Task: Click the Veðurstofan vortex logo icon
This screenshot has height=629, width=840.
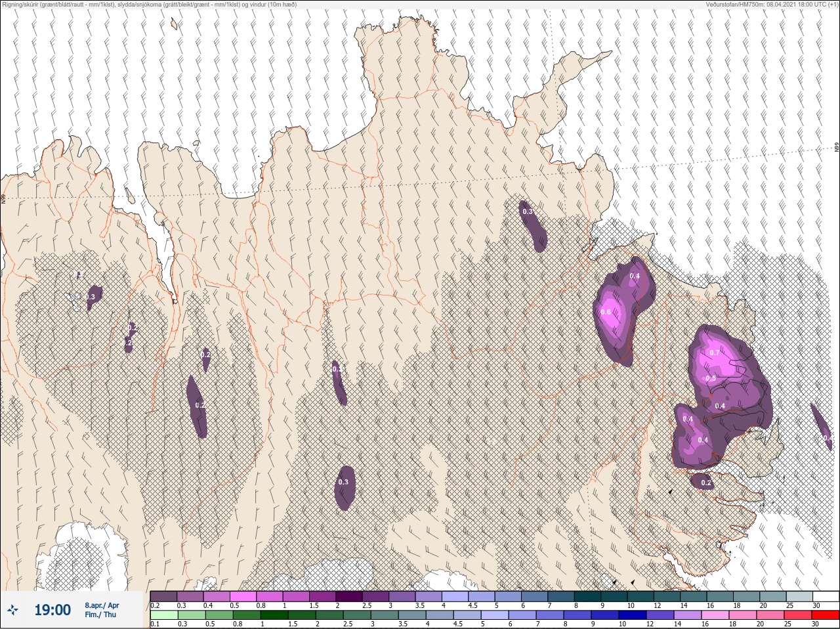Action: pos(12,611)
